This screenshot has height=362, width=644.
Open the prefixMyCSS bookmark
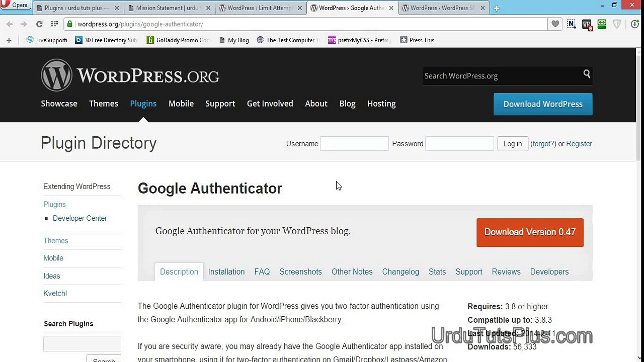[x=360, y=40]
